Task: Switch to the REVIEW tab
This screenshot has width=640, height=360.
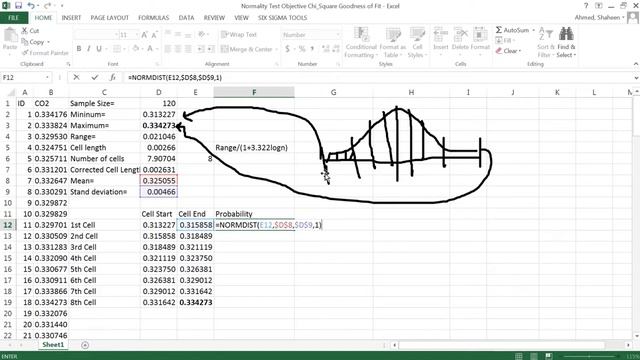Action: [x=214, y=18]
